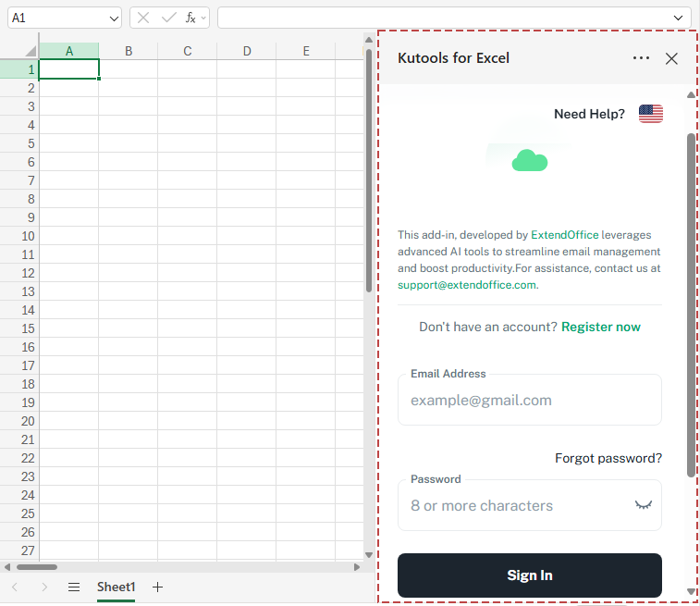Viewport: 700px width, 606px height.
Task: Select row 27 header
Action: [19, 550]
